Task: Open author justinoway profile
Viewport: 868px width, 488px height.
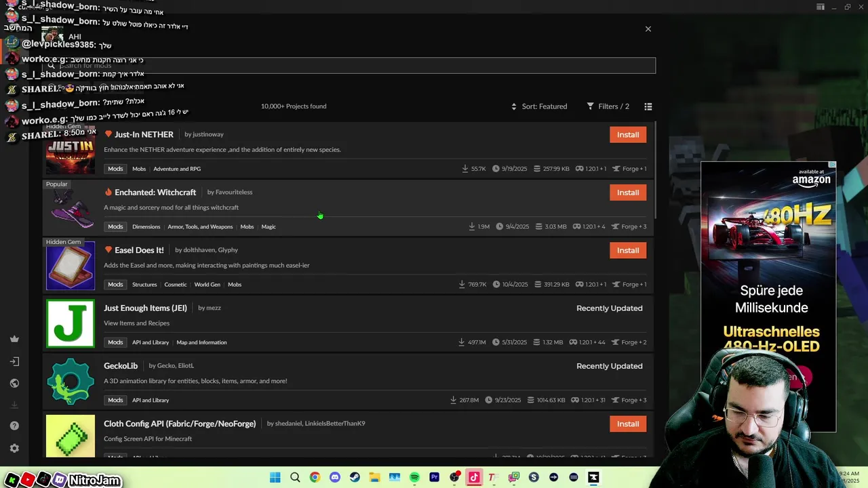Action: [208, 134]
